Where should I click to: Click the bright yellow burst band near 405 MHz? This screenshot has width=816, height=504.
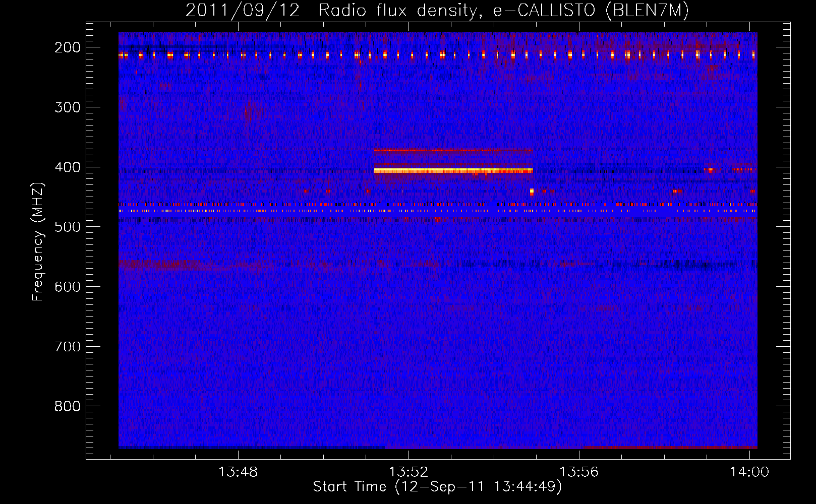tap(453, 171)
